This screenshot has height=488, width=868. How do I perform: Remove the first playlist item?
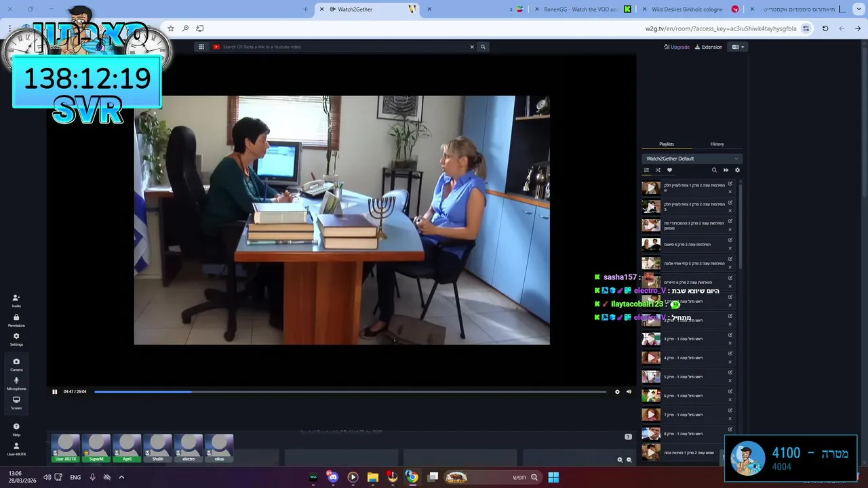tap(730, 192)
